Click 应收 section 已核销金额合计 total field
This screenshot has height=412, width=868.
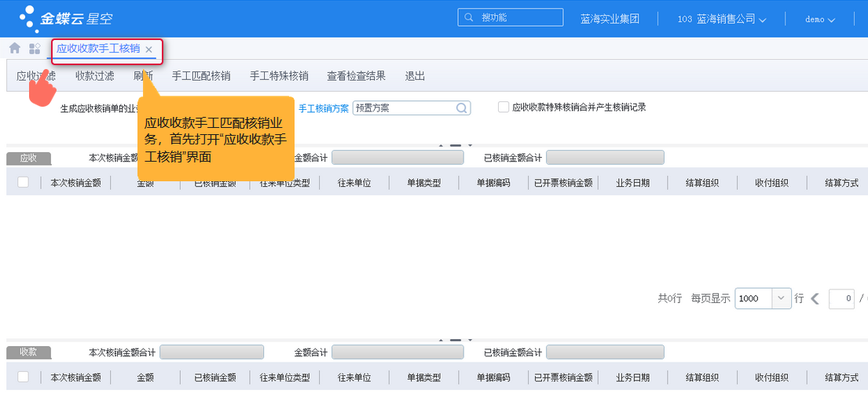point(605,158)
